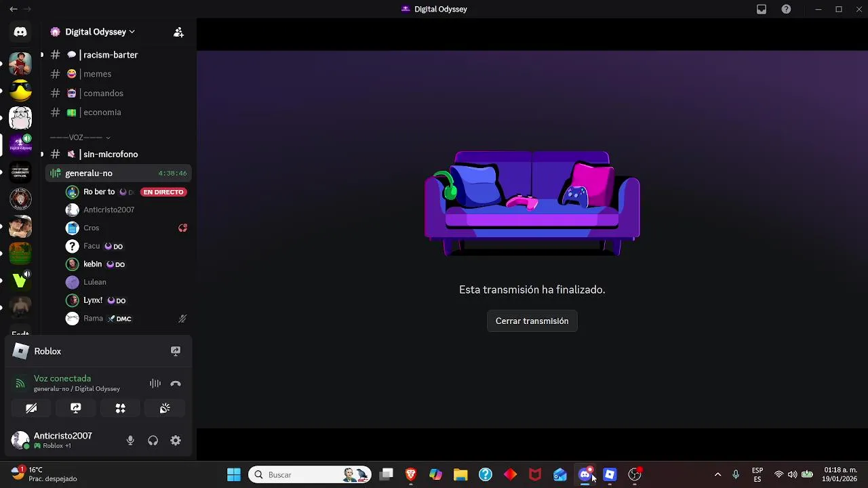Select user kebin in voice list

coord(126,264)
